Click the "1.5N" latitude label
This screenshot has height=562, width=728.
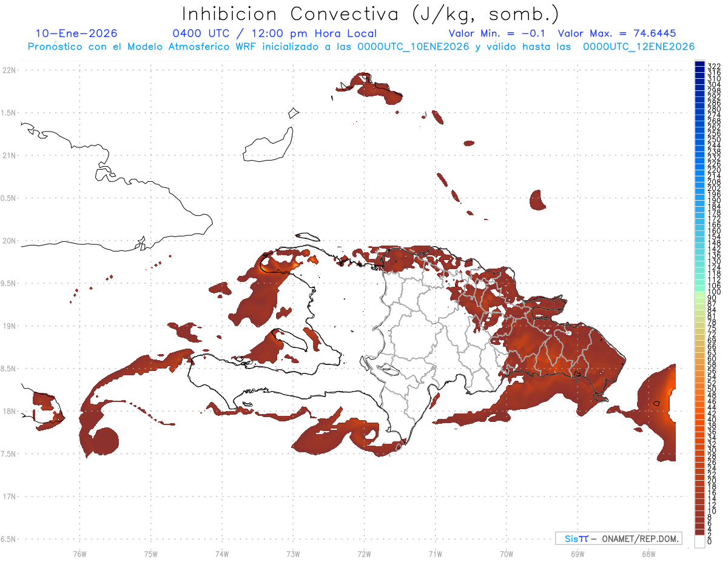click(x=9, y=113)
